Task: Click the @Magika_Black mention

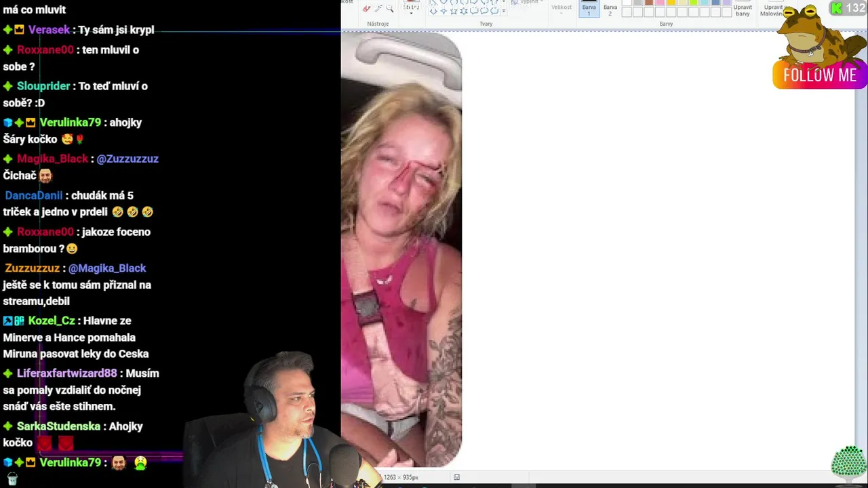Action: (x=107, y=268)
